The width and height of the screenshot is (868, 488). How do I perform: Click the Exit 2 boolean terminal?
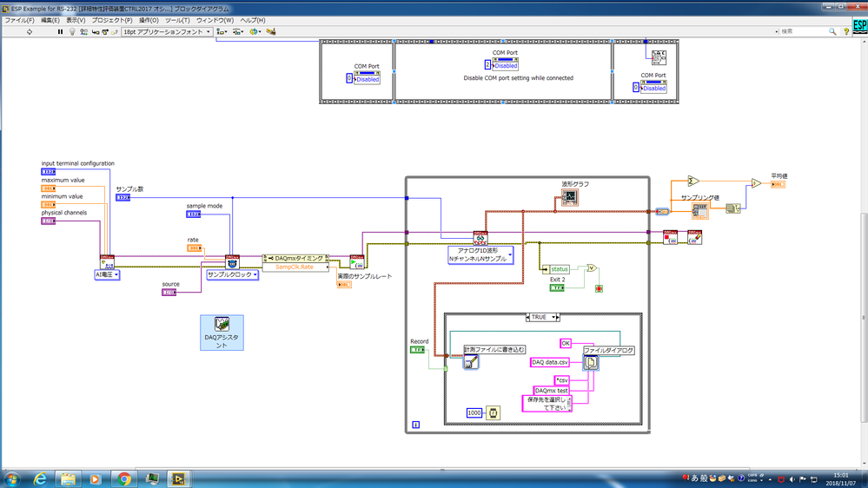coord(556,287)
